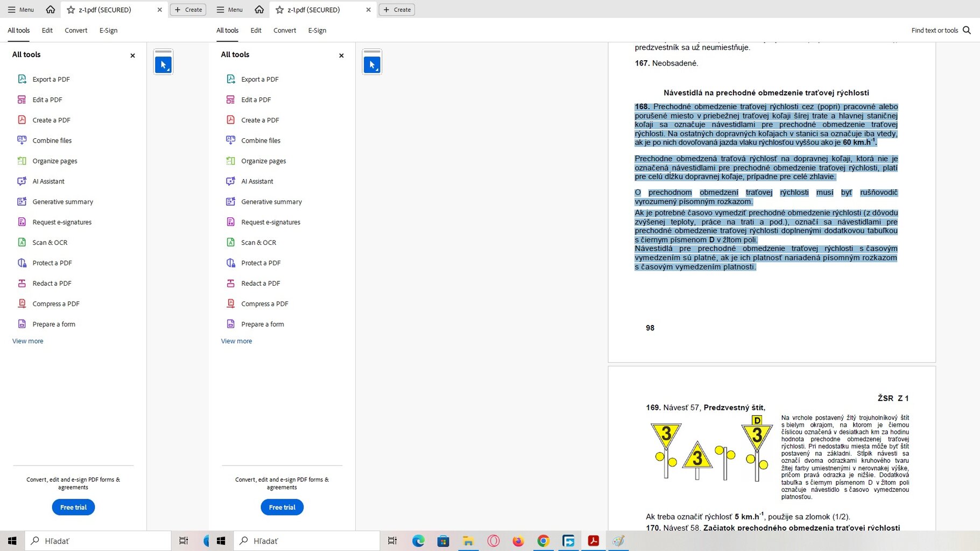Screen dimensions: 980x551
Task: Select Scan & OCR in the leftmost tools panel
Action: coord(50,243)
